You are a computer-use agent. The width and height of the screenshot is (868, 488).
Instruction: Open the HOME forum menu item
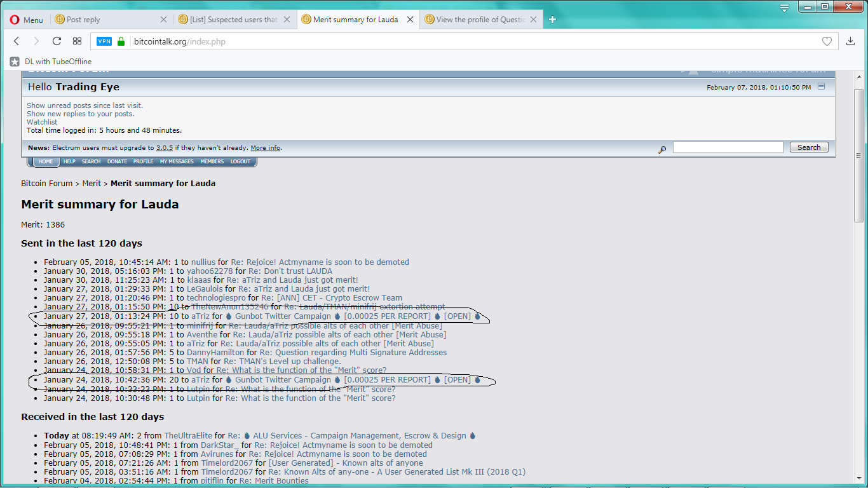point(46,161)
